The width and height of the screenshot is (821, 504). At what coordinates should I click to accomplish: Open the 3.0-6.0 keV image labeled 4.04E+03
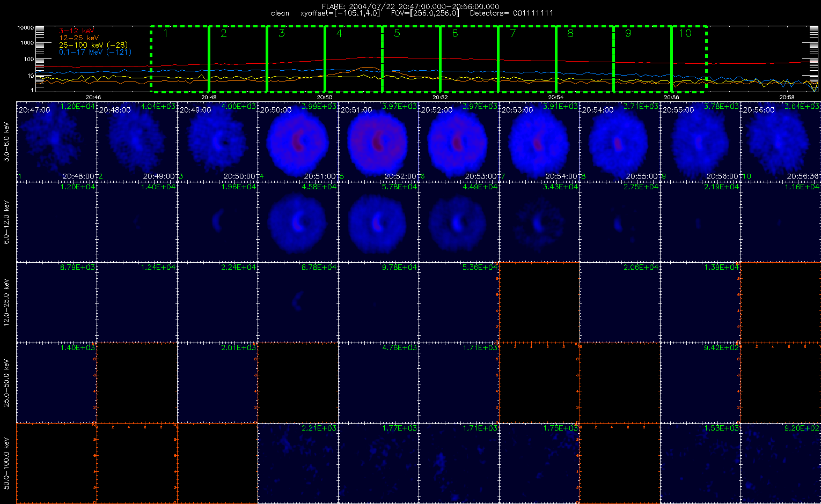[137, 141]
